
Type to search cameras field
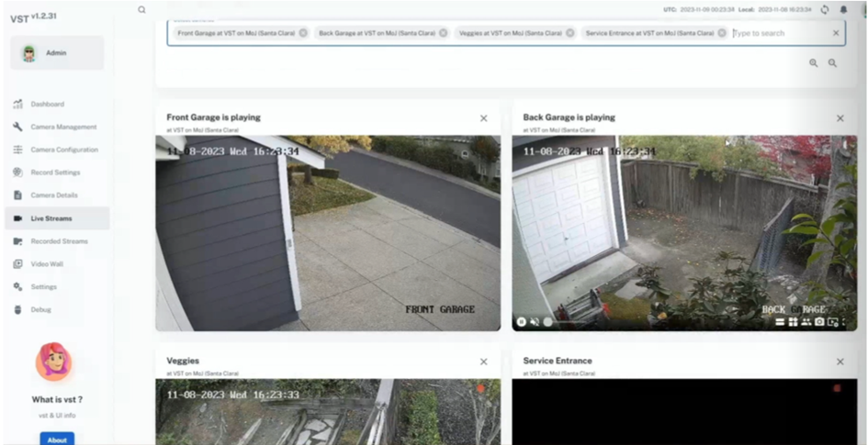click(780, 33)
